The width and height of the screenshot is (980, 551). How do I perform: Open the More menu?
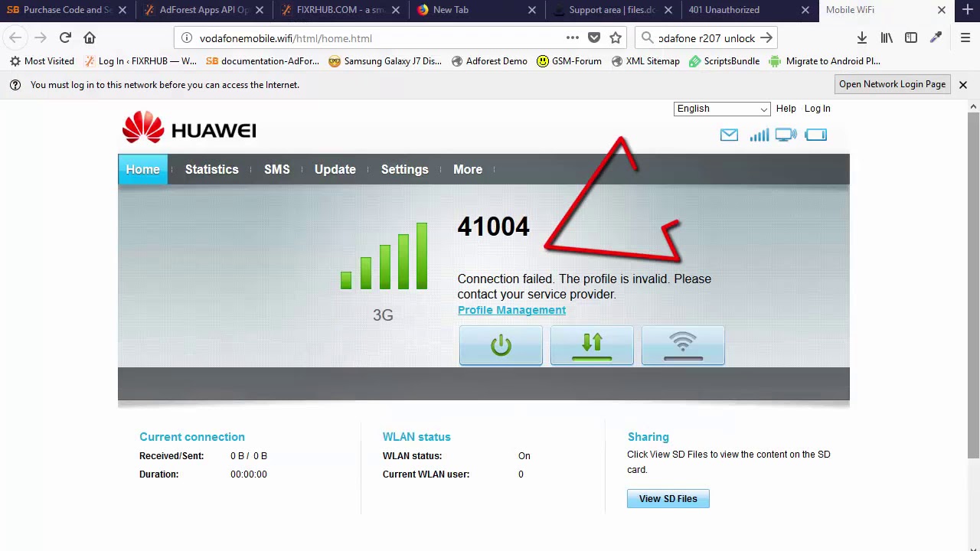click(x=468, y=169)
